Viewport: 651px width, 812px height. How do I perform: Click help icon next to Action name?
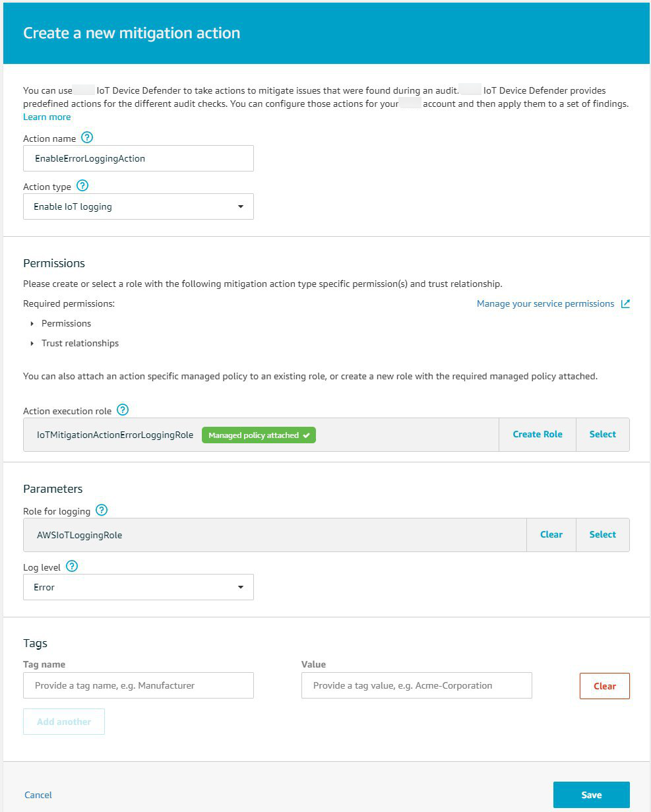(87, 138)
